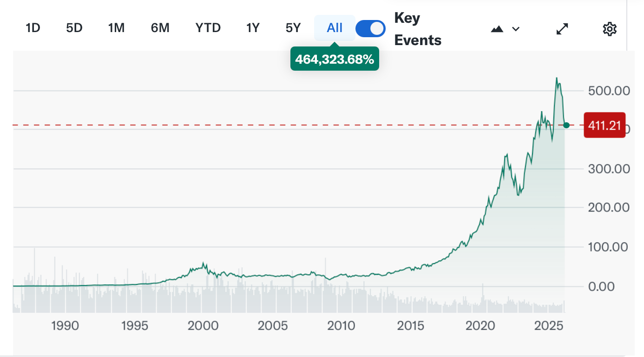Select the 6M range tab

160,28
